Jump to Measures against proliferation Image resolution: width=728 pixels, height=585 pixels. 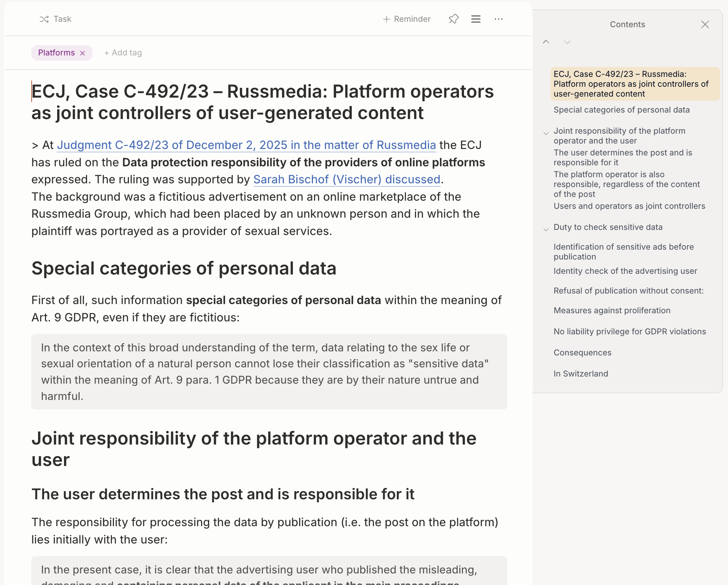[612, 311]
